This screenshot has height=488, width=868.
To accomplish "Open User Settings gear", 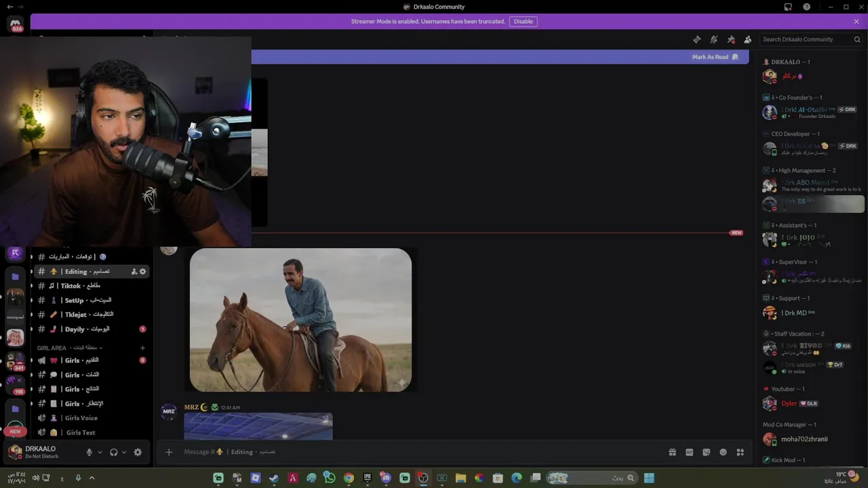I will (138, 452).
